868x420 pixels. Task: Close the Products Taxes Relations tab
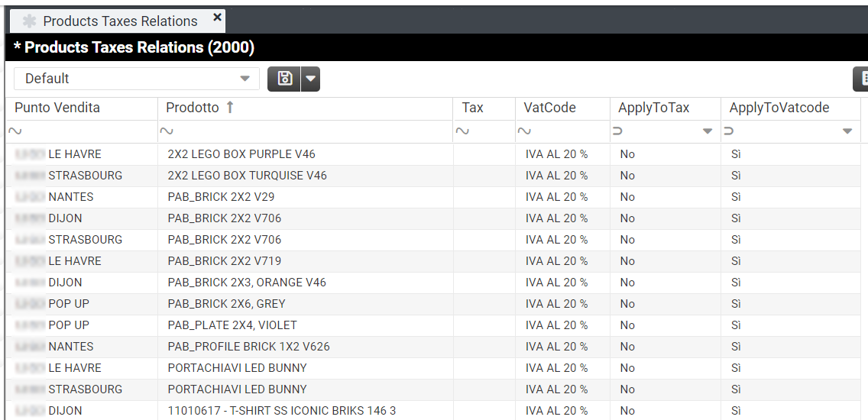coord(217,17)
